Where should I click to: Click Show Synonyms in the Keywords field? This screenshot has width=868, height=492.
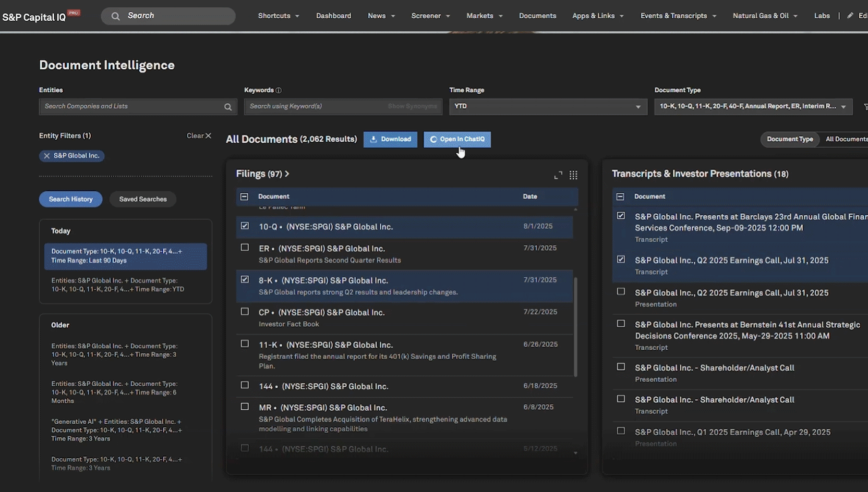click(x=412, y=106)
